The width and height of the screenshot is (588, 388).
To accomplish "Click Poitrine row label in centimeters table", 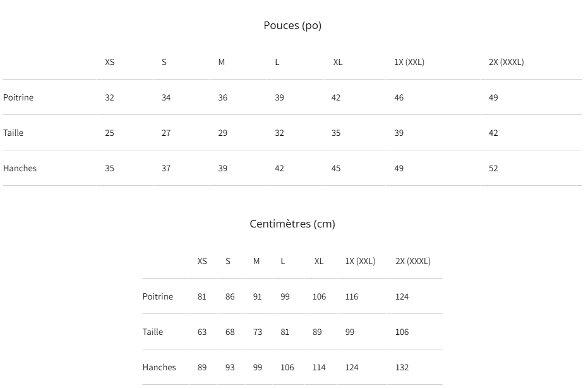I will tap(158, 296).
